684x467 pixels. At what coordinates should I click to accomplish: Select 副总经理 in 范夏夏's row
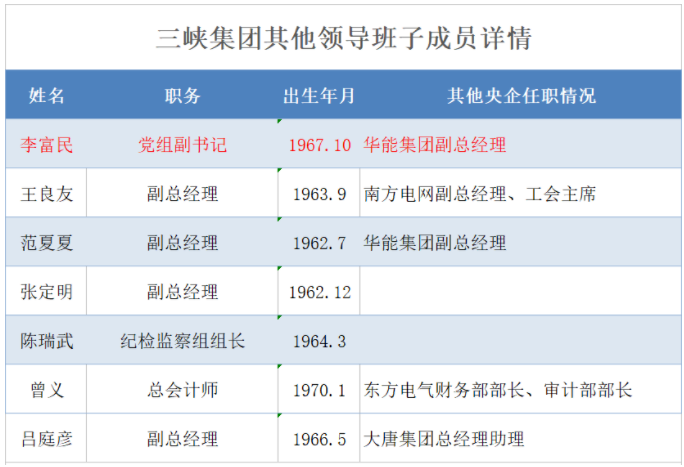[182, 243]
